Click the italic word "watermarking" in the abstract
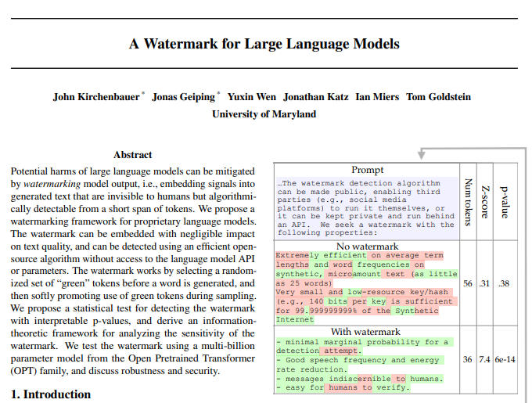532x403 pixels. (52, 184)
